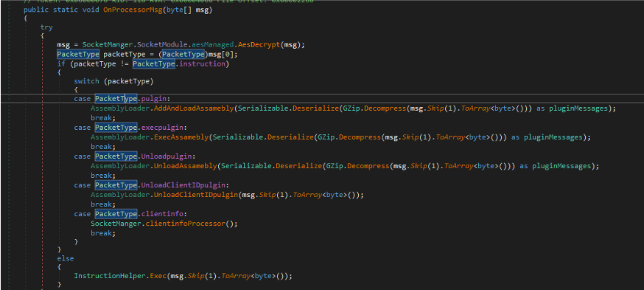Viewport: 644px width, 290px height.
Task: Click UnloadClientIDpulgin in the case label
Action: pyautogui.click(x=184, y=185)
